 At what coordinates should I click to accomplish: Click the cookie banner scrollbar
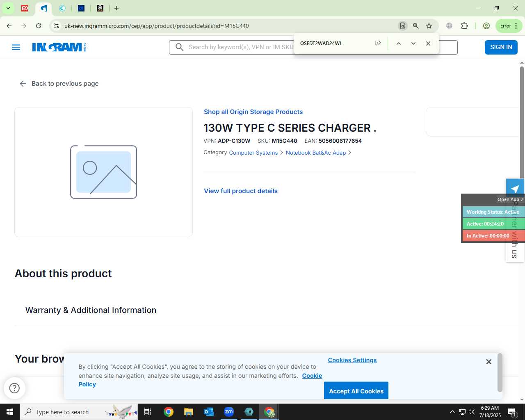coord(500,372)
